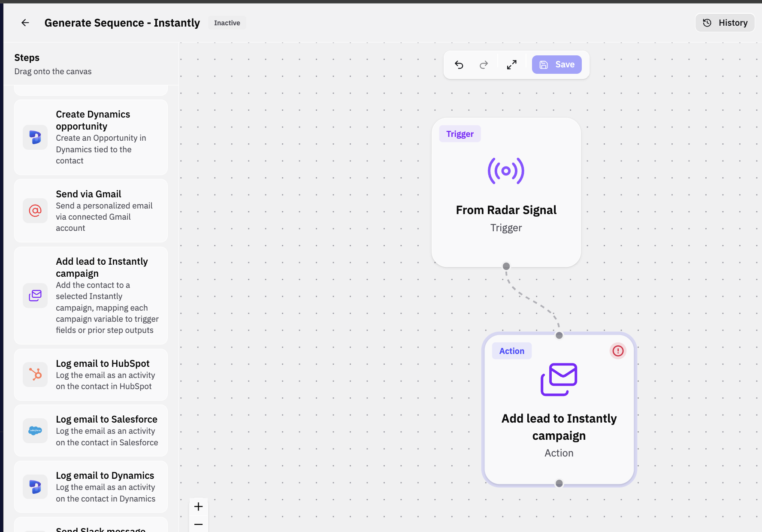Click the radar signal icon in the Trigger node
This screenshot has height=532, width=762.
[x=506, y=171]
